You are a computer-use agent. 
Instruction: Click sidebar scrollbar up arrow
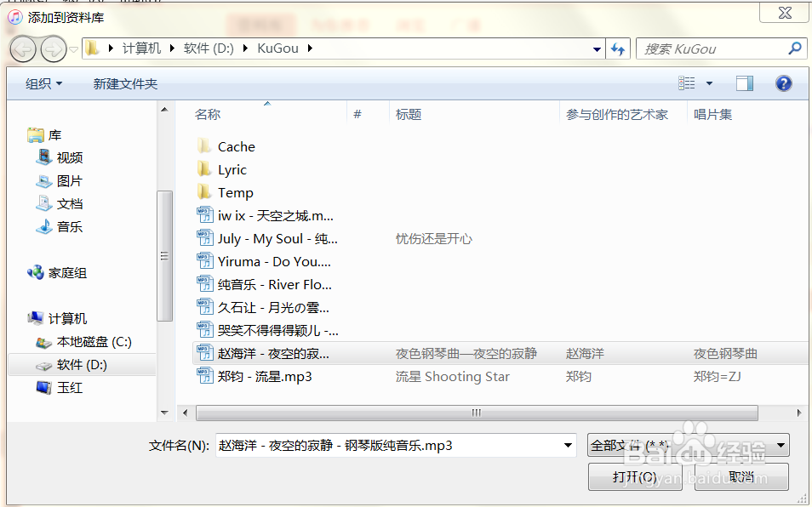coord(164,110)
